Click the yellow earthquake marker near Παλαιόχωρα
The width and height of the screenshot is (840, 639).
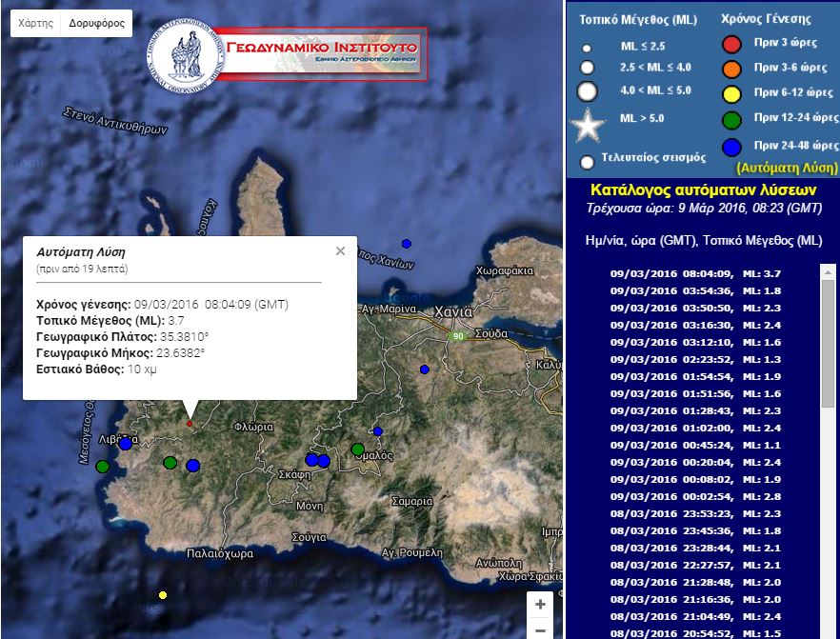(x=162, y=595)
